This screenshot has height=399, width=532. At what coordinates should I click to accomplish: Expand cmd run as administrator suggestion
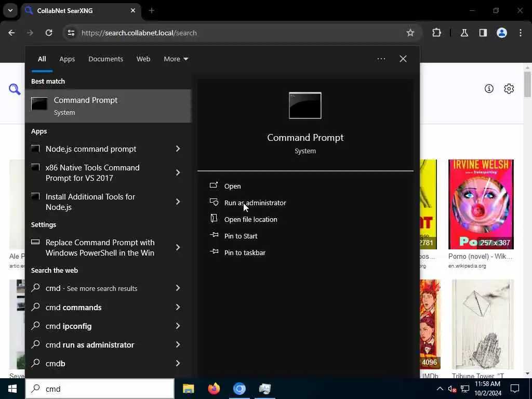pos(178,345)
